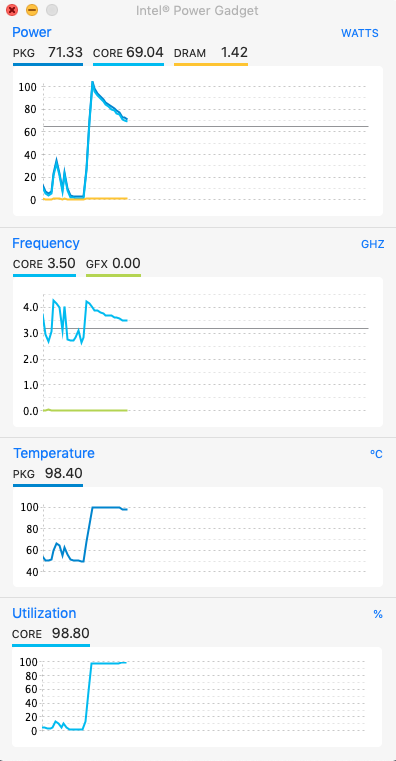Select the PKG temperature 98.40 reading

point(48,473)
